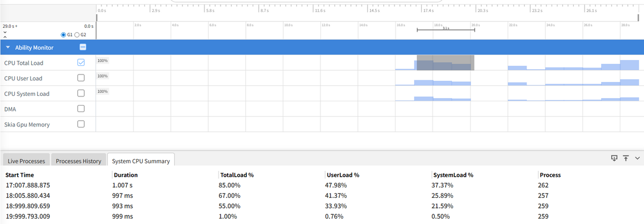This screenshot has height=224, width=644.
Task: Uncheck the CPU Total Load checkbox
Action: tap(81, 63)
